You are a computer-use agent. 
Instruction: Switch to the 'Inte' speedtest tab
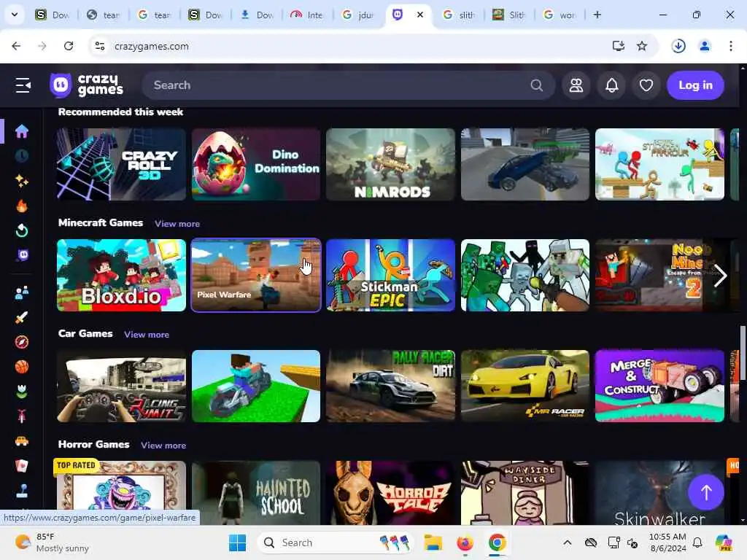(x=307, y=15)
